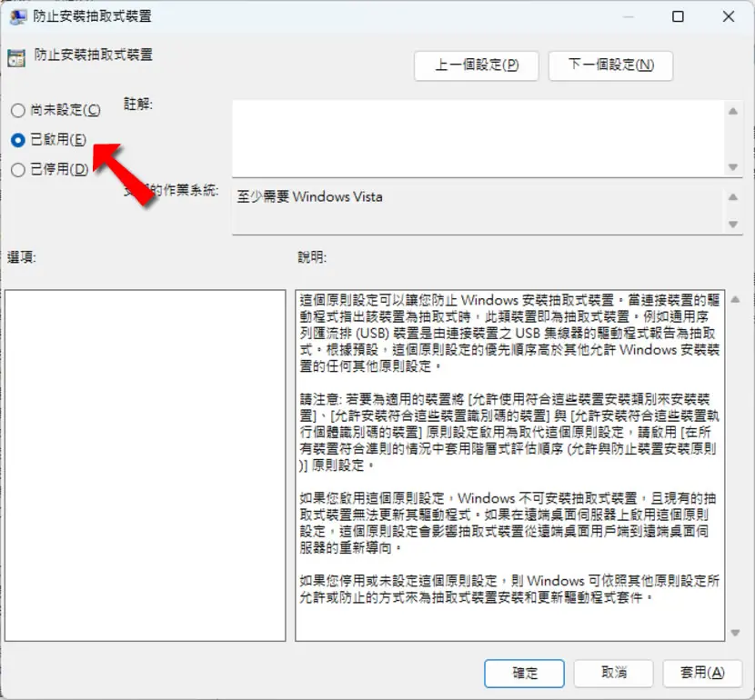Screen dimensions: 755x700
Task: Click supported OS box scroll up arrow
Action: (733, 197)
